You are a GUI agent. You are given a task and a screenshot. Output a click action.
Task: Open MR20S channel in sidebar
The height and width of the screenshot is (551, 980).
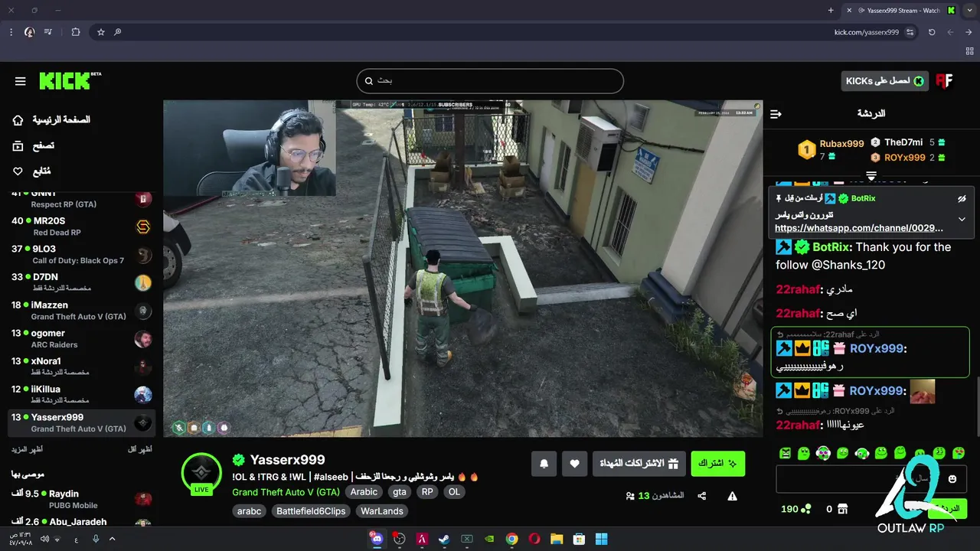[x=81, y=227]
